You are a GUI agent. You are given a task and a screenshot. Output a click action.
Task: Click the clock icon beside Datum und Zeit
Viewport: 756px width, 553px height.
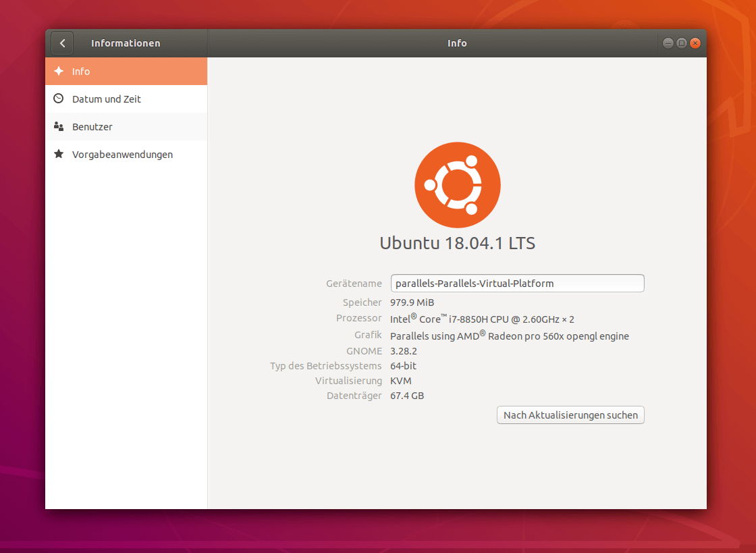point(59,99)
